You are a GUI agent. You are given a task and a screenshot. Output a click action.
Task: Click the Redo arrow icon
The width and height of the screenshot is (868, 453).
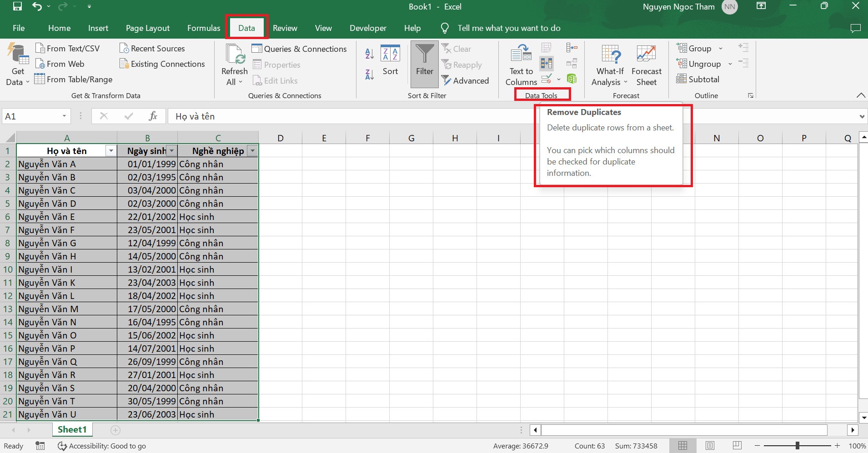(x=63, y=6)
